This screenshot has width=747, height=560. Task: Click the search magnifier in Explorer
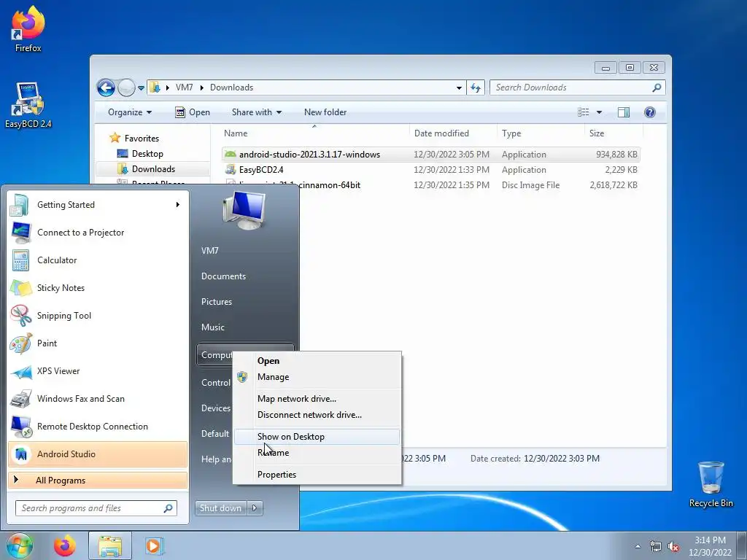pyautogui.click(x=657, y=87)
